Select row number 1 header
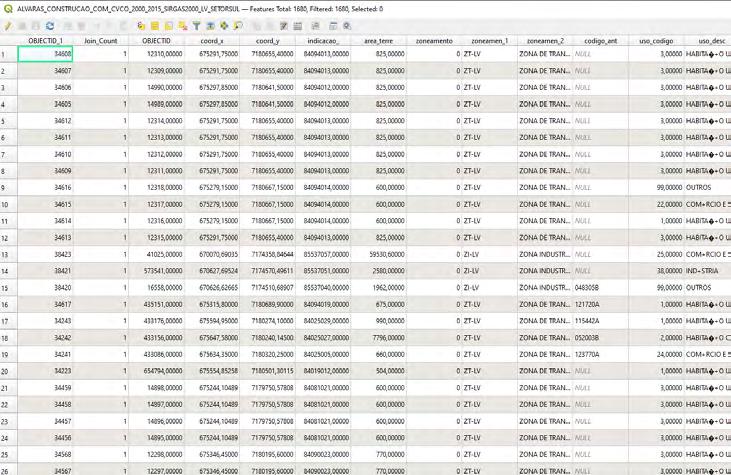731x475 pixels. [8, 55]
